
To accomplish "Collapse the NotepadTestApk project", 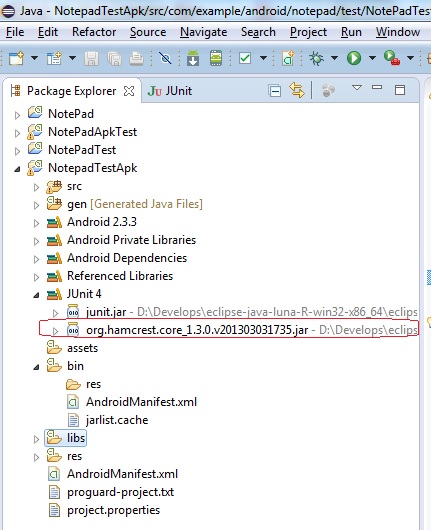I will (x=17, y=169).
